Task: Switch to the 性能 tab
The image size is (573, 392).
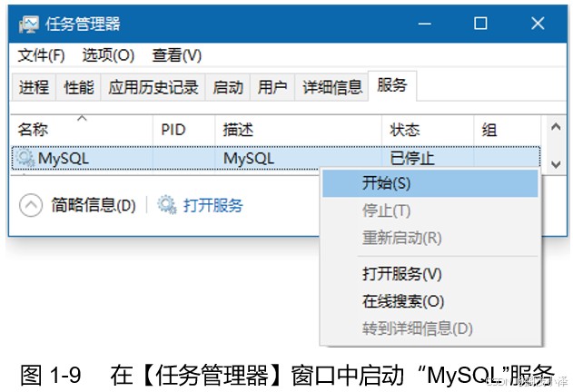Action: point(79,87)
